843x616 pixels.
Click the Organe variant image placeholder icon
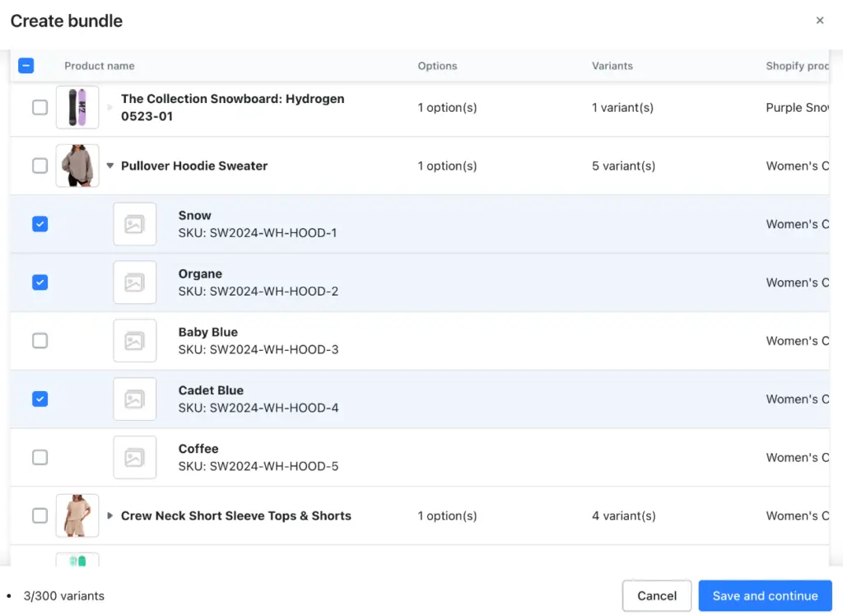[x=135, y=282]
